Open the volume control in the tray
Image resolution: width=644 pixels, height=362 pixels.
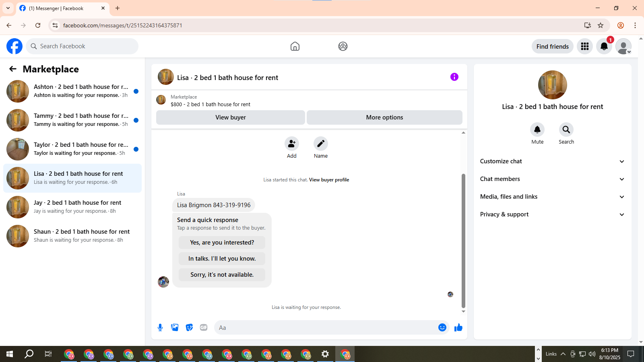[592, 354]
